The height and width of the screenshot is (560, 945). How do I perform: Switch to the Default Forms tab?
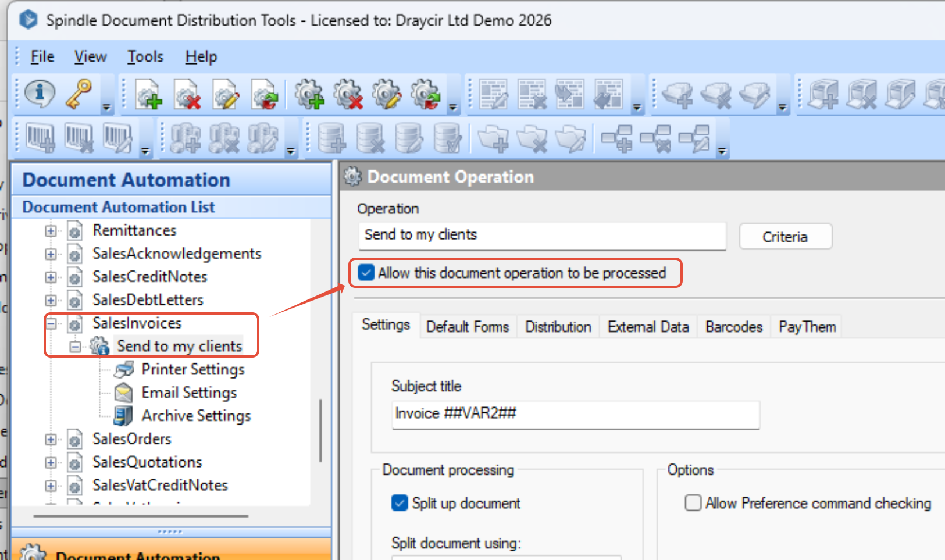(x=468, y=327)
